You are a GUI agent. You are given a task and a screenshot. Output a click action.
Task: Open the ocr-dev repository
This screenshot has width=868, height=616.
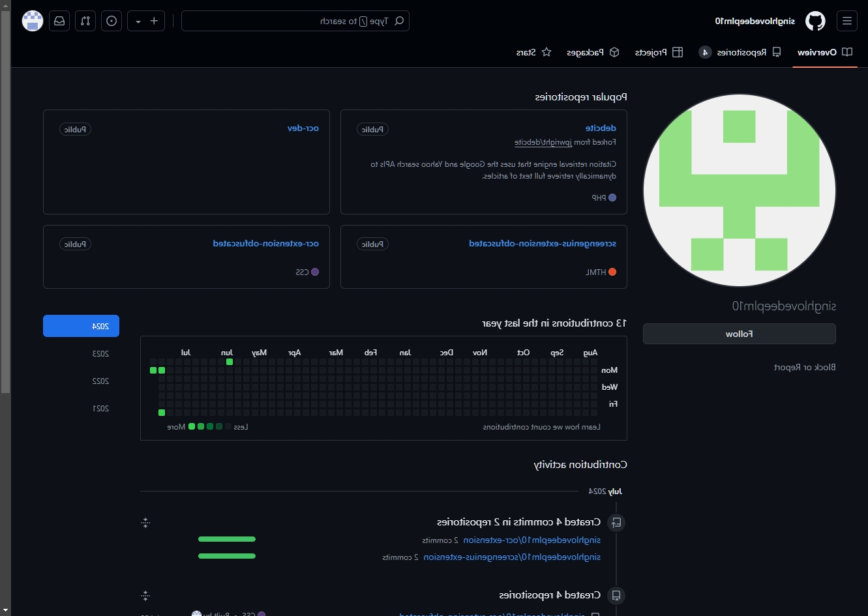point(303,128)
